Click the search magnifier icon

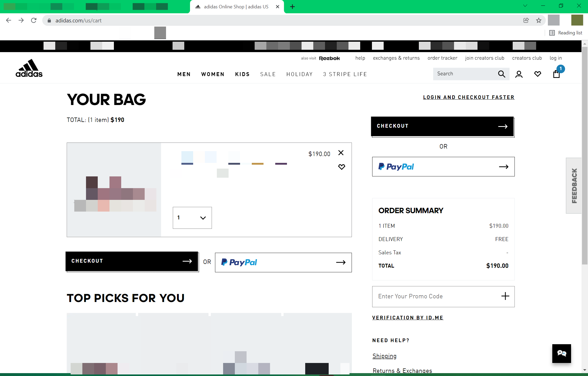[501, 74]
